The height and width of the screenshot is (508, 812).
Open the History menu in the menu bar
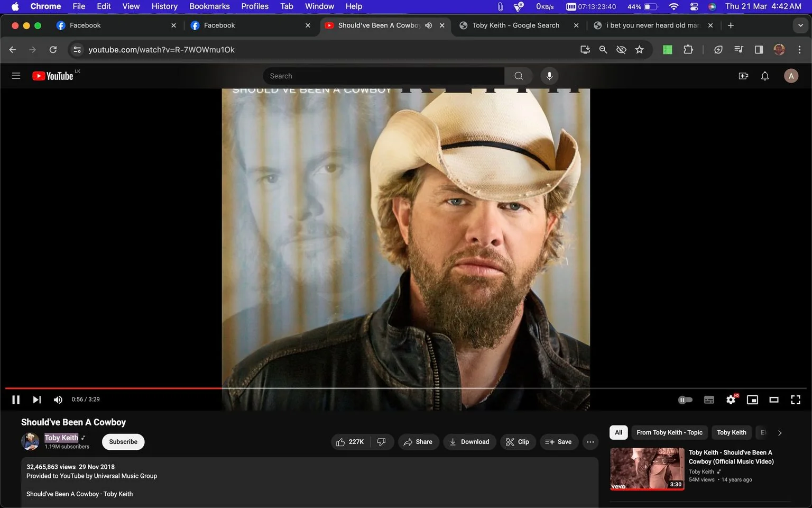click(164, 6)
